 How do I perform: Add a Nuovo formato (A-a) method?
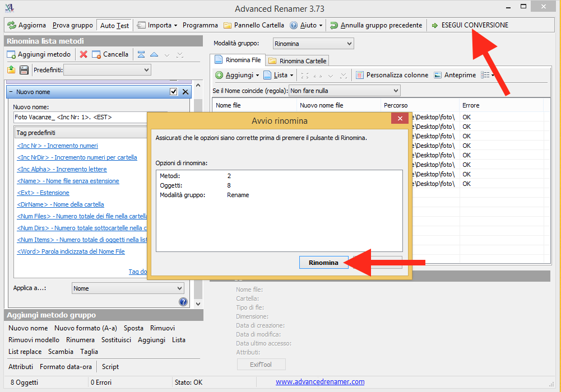pos(86,328)
